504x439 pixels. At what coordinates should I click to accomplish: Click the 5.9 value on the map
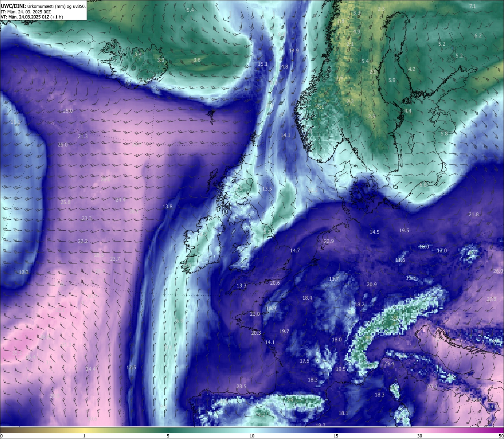392,80
